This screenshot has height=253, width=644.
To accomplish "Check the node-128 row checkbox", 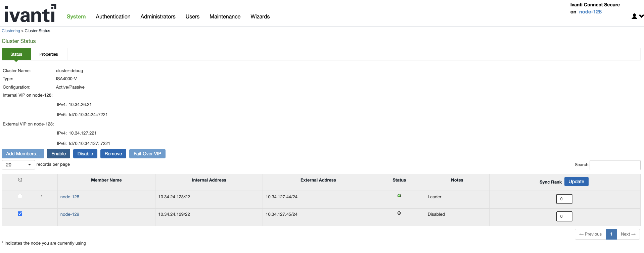I will (20, 196).
